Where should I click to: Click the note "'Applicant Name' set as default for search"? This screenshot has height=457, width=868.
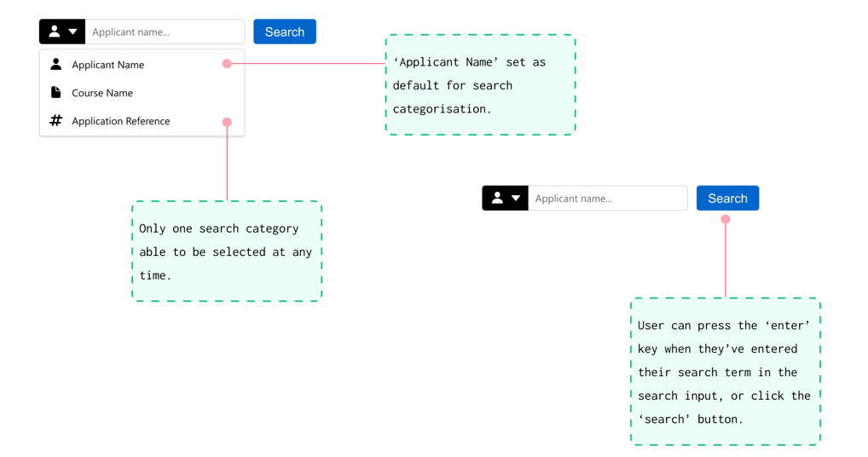click(x=481, y=84)
